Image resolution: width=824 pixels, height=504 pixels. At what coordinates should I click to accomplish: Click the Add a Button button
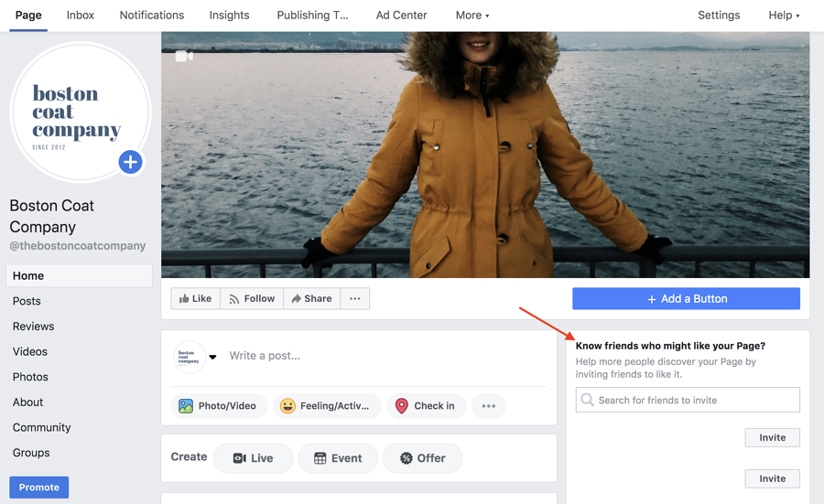(x=686, y=299)
